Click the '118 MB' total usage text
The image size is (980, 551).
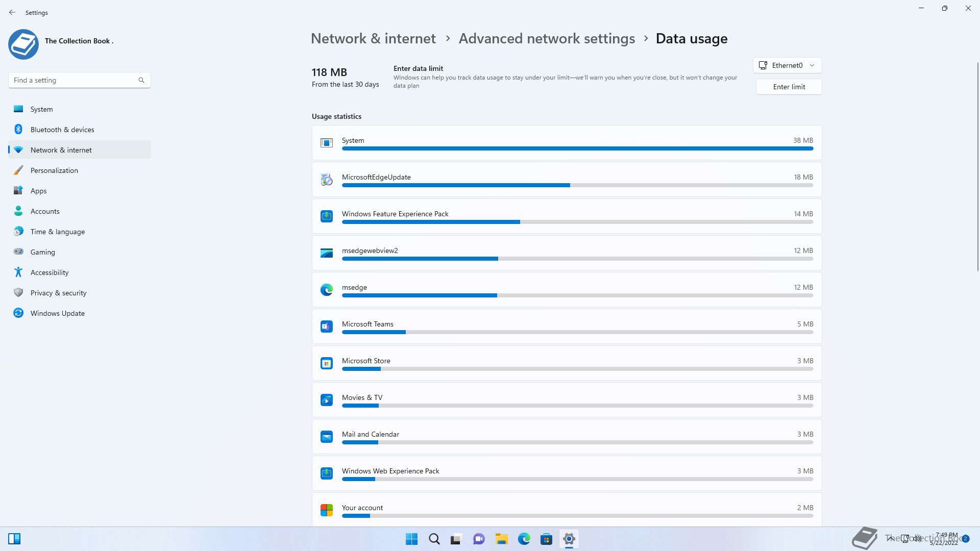[329, 72]
